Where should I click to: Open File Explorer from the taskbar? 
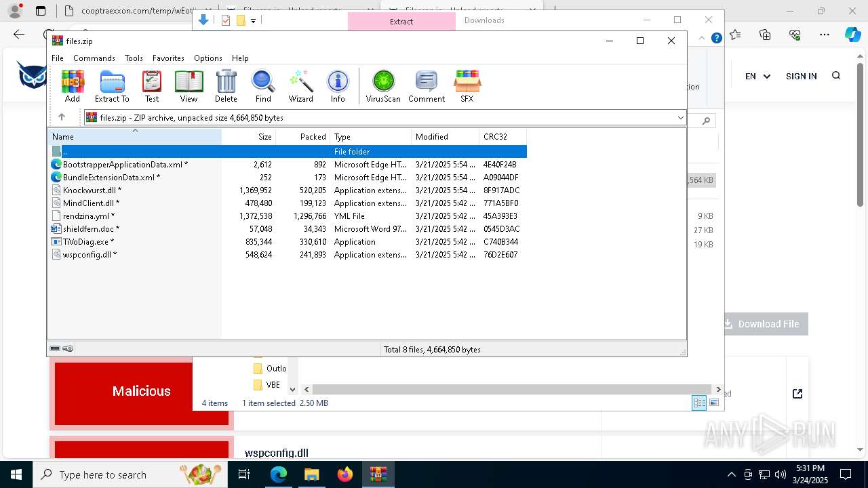coord(312,474)
